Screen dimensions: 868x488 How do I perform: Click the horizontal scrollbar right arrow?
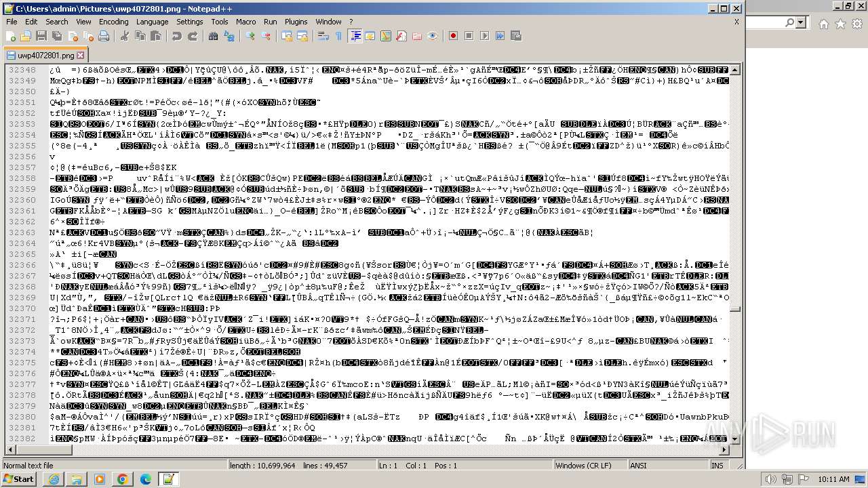[724, 449]
